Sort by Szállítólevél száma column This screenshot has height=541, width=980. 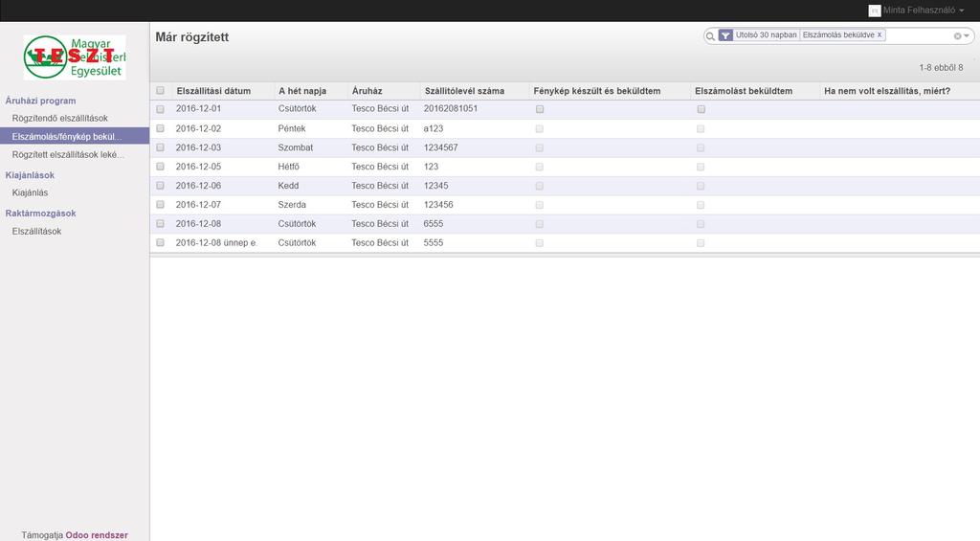464,91
